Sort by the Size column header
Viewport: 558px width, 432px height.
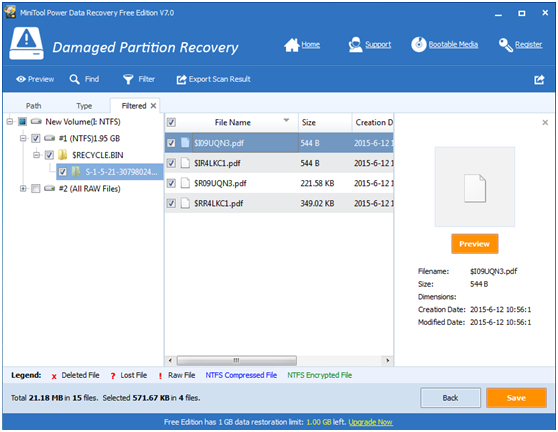(325, 122)
